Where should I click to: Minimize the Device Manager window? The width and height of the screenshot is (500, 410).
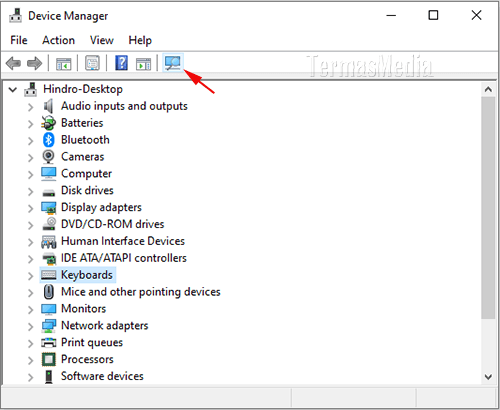click(391, 15)
